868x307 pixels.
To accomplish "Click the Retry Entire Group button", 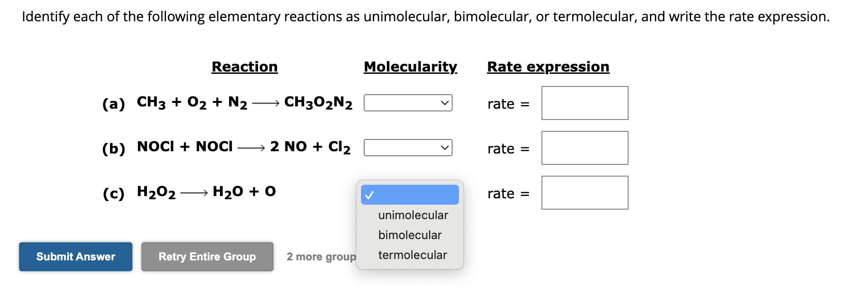I will pyautogui.click(x=207, y=256).
